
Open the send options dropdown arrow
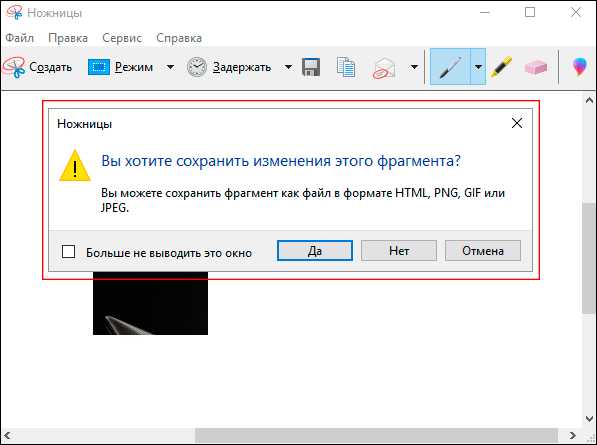pos(414,67)
